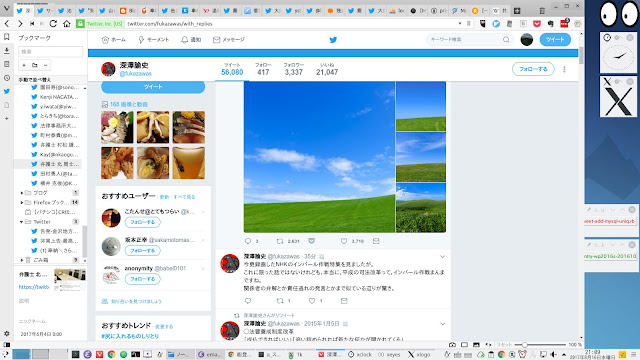
Task: Open the モーメント tab in Twitter
Action: (153, 40)
